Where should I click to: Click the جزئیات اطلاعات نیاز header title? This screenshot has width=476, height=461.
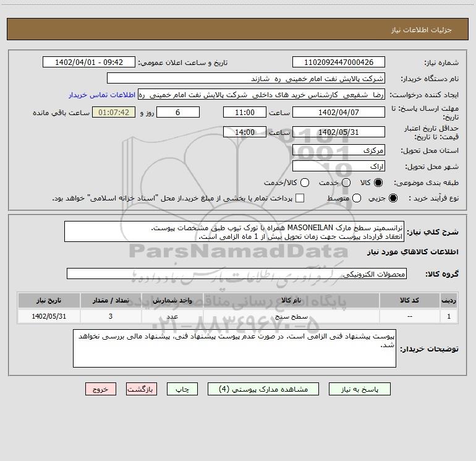(x=422, y=30)
